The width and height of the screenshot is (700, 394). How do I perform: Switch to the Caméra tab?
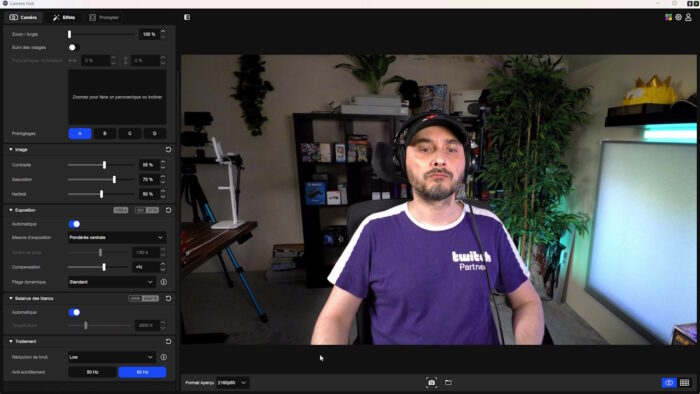click(x=23, y=17)
